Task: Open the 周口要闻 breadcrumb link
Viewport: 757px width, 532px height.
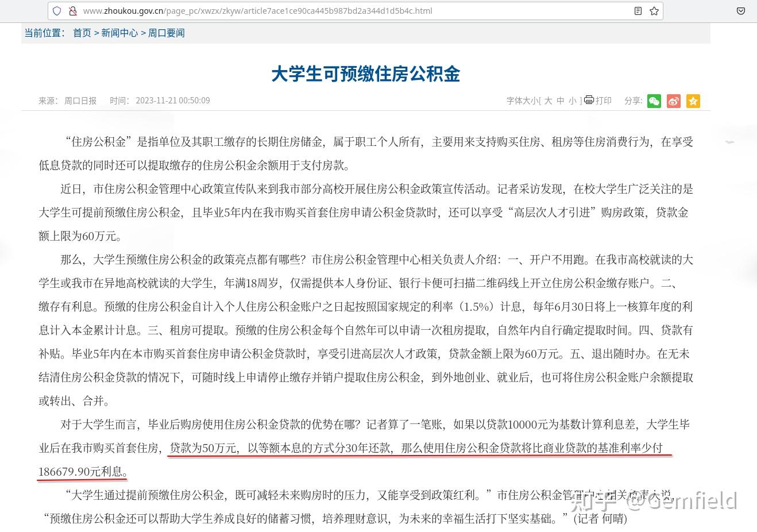Action: (x=167, y=33)
